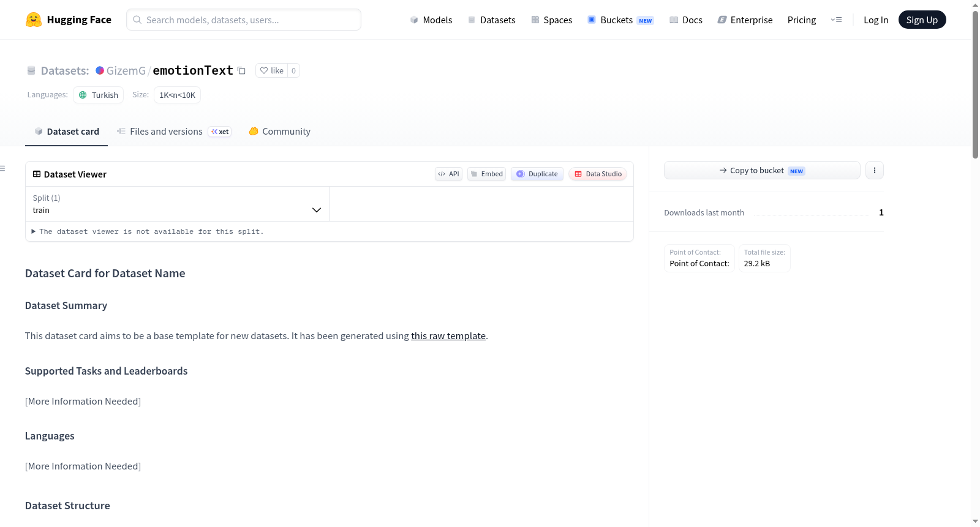Open the GizemG profile link
The width and height of the screenshot is (980, 527).
point(126,70)
